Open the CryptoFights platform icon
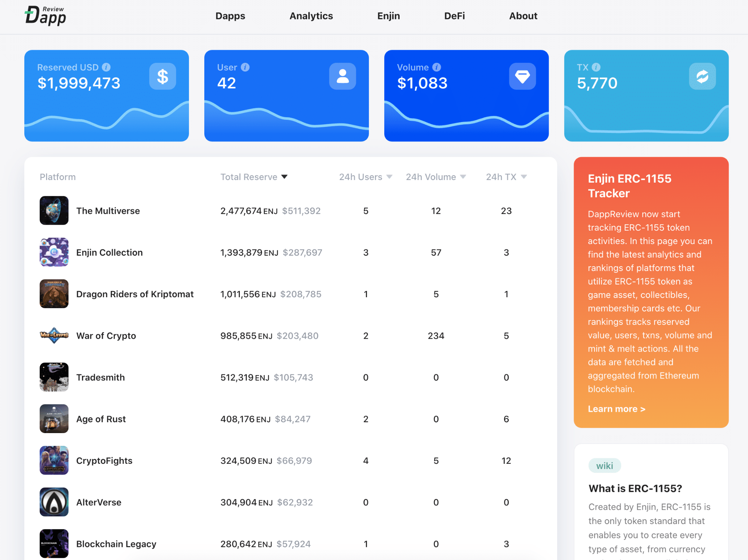Image resolution: width=748 pixels, height=560 pixels. pos(54,460)
